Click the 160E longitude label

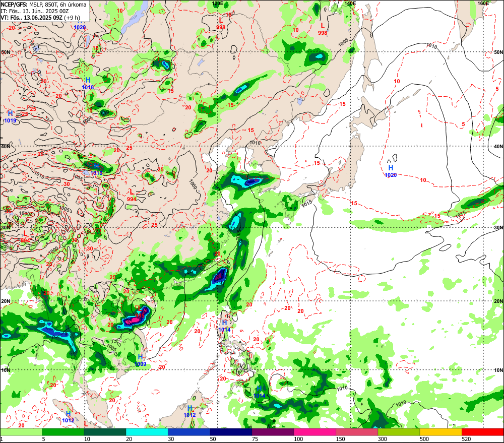483,3
